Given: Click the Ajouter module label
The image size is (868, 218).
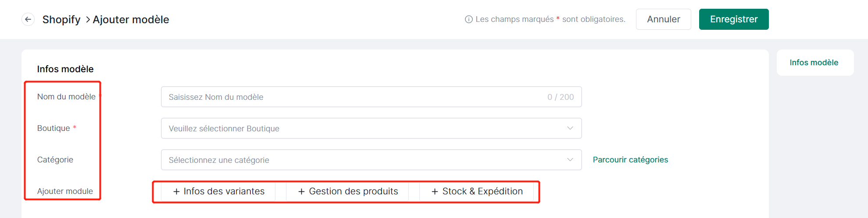Looking at the screenshot, I should [x=65, y=191].
